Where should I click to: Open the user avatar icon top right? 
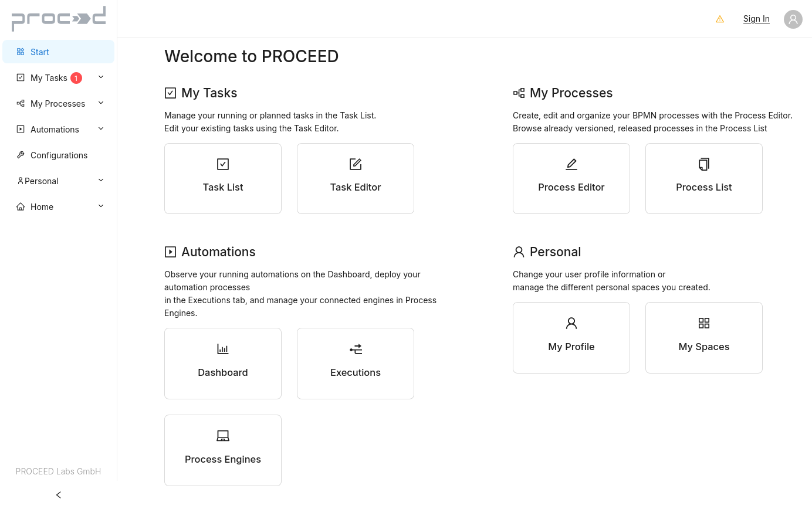click(x=793, y=19)
